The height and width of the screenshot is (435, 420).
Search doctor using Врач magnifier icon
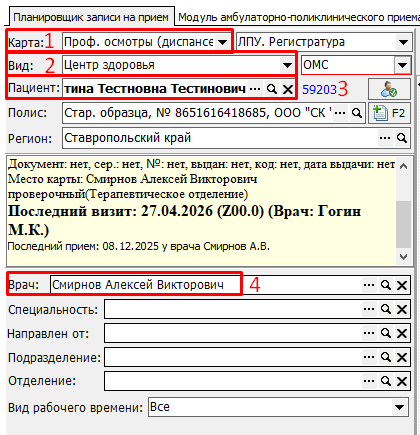point(386,285)
